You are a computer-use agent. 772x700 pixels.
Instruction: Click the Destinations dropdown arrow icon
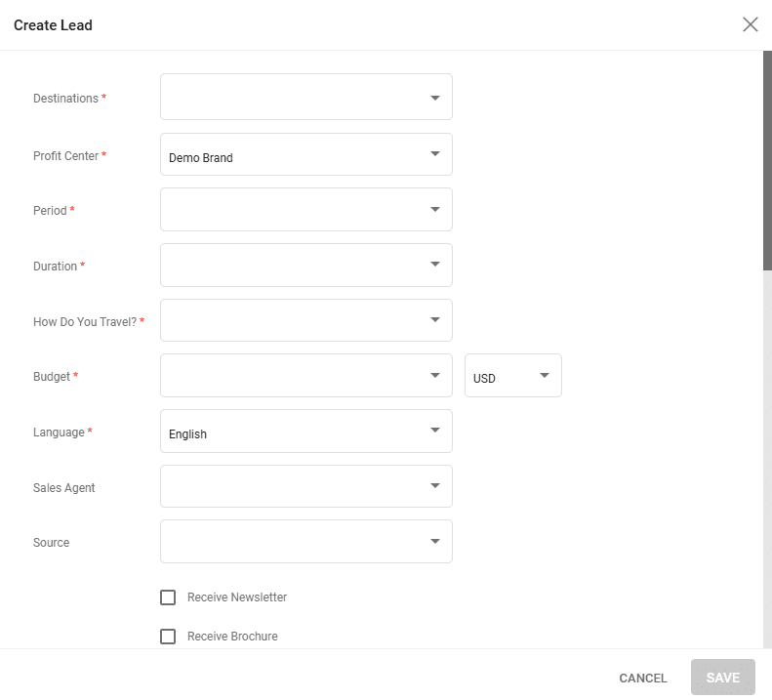coord(434,99)
